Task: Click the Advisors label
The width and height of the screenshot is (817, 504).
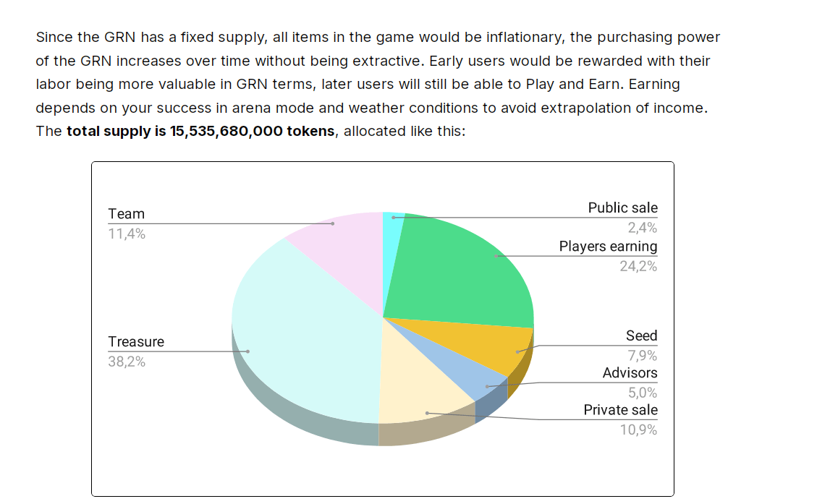Action: 630,373
